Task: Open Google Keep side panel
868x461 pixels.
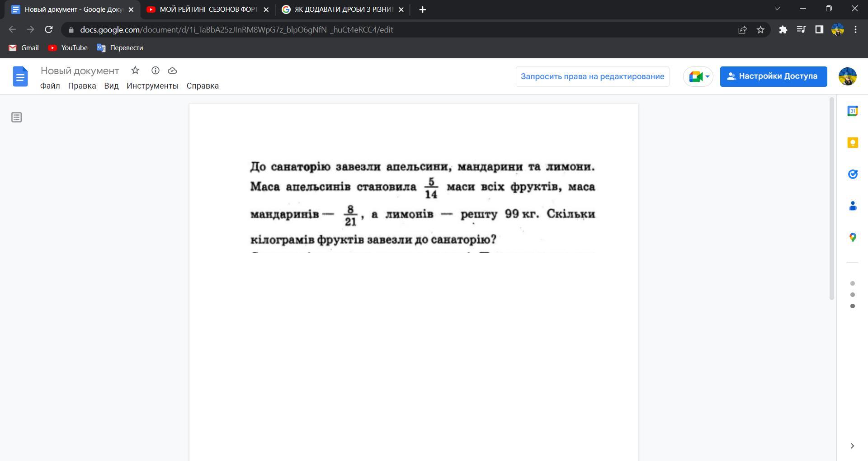Action: [x=853, y=143]
